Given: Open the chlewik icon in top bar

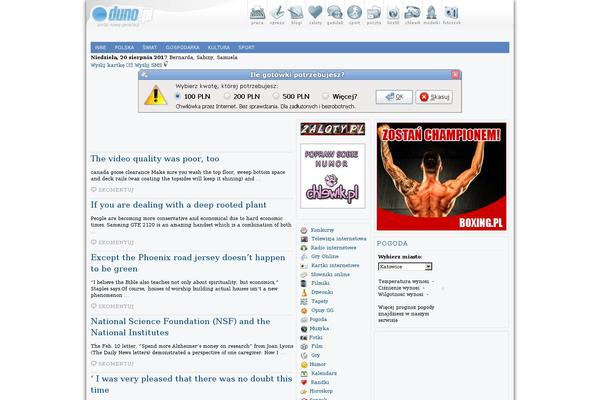Looking at the screenshot, I should click(412, 13).
